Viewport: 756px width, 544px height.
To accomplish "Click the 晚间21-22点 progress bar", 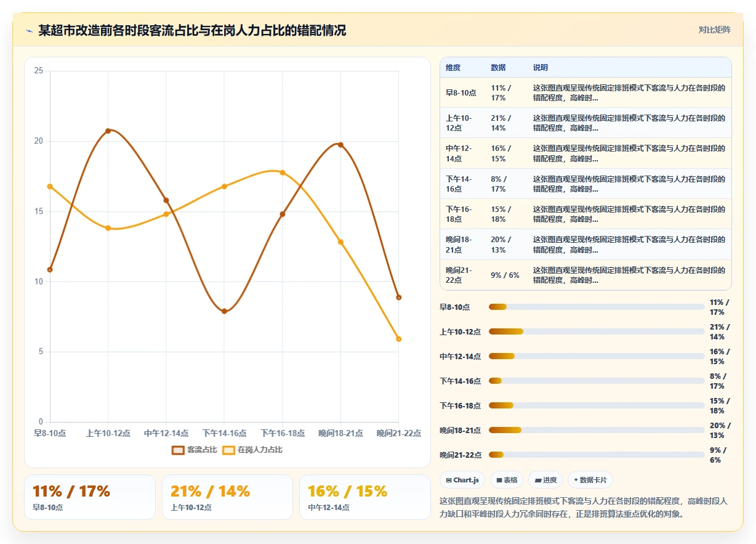I will tap(597, 455).
